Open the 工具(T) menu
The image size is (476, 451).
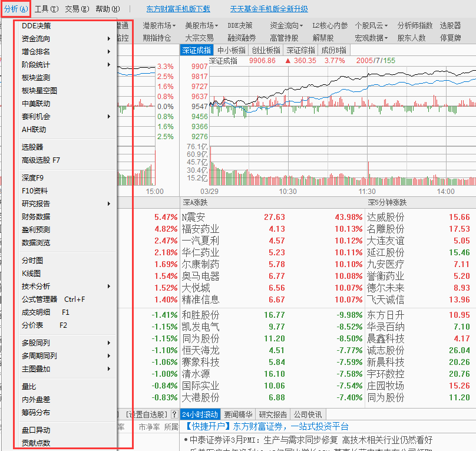47,9
